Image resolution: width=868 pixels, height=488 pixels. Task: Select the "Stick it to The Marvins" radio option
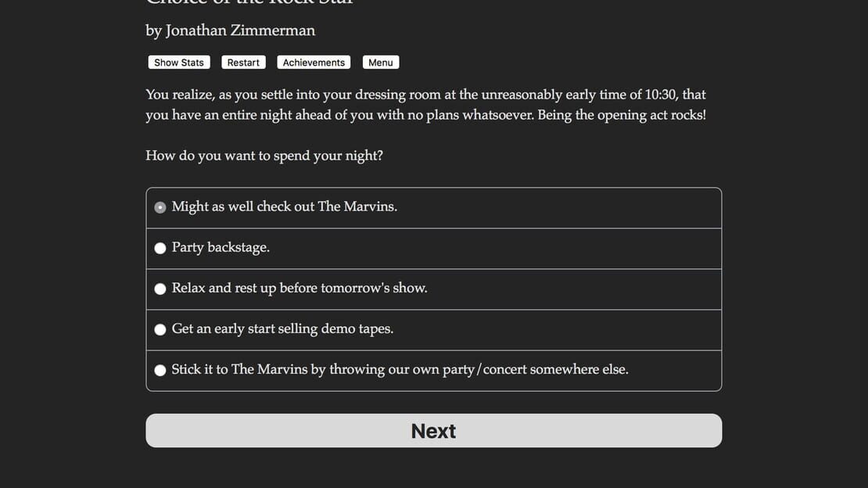click(160, 371)
